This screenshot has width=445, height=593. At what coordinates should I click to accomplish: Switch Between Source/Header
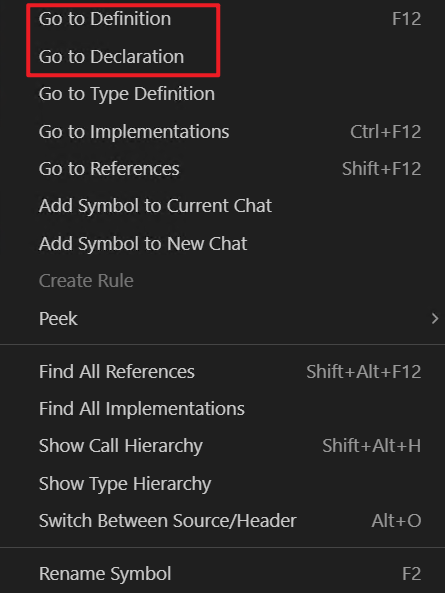(x=222, y=521)
